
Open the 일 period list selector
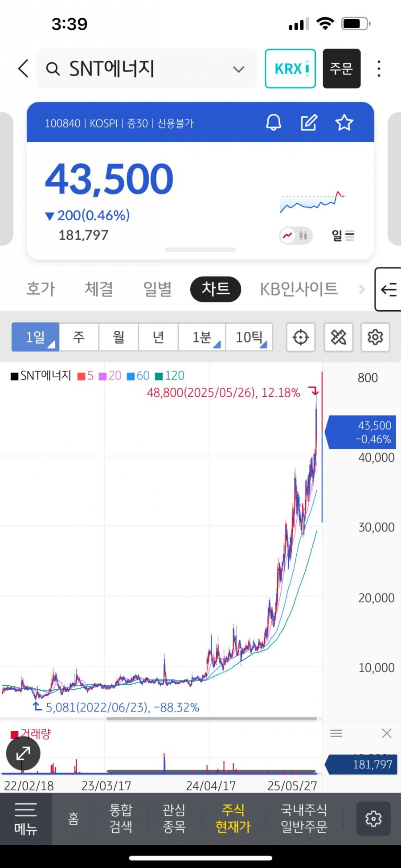(343, 235)
